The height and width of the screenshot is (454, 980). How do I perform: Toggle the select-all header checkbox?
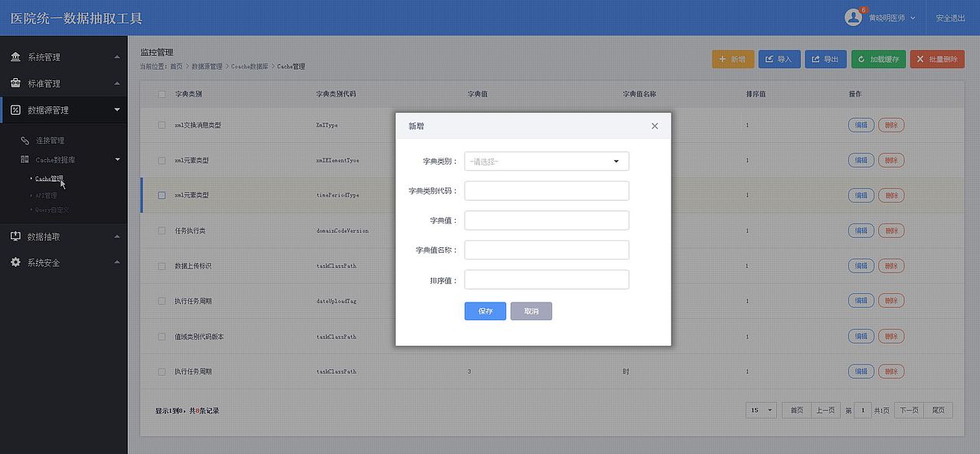coord(162,94)
